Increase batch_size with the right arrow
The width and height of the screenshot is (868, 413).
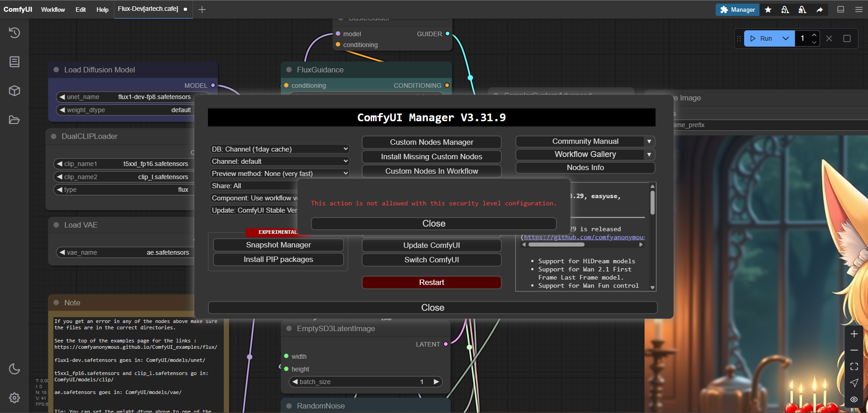click(x=436, y=382)
